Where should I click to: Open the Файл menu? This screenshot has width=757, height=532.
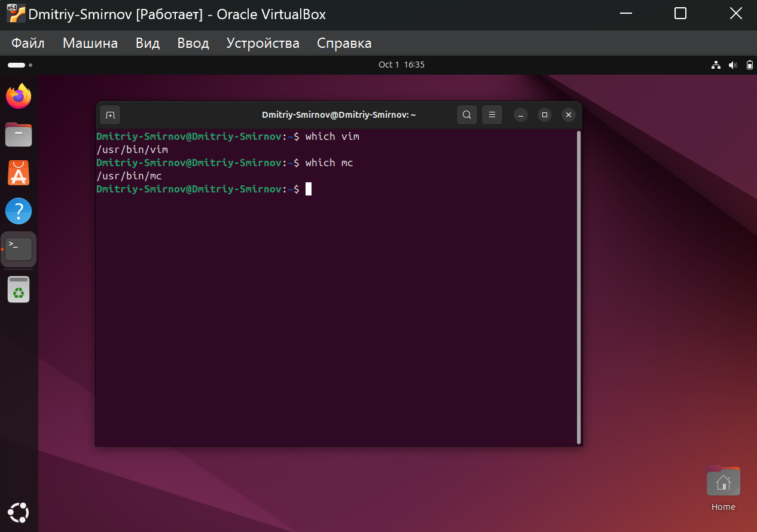28,43
